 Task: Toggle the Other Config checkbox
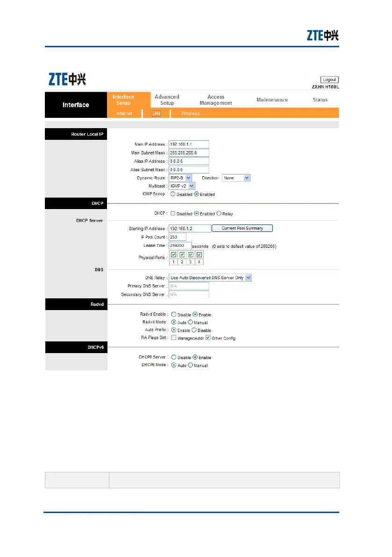click(208, 338)
